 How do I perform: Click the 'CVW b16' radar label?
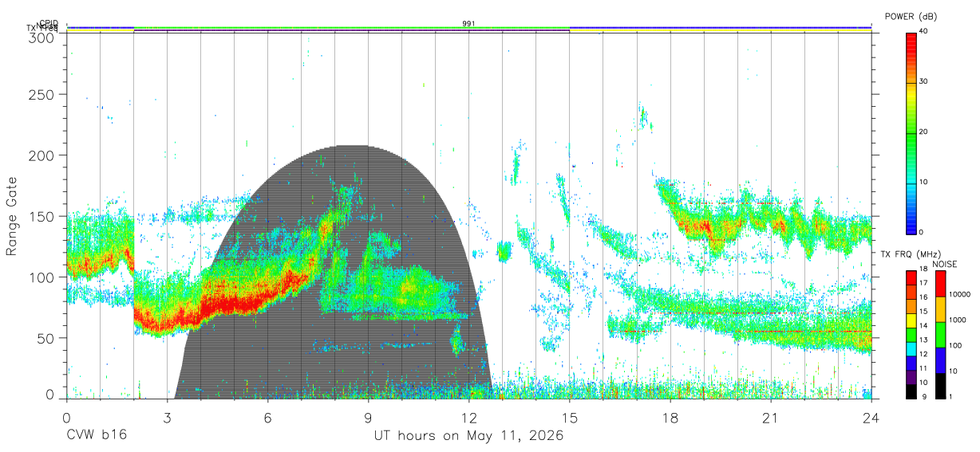coord(96,436)
